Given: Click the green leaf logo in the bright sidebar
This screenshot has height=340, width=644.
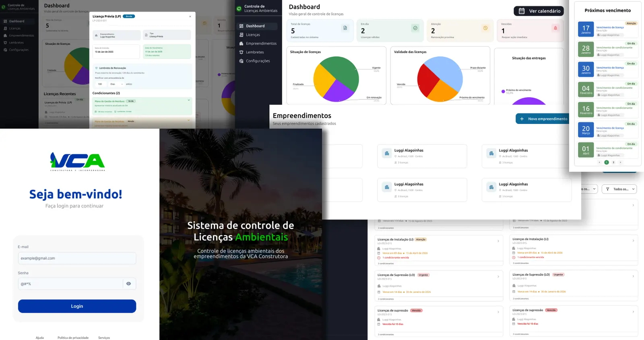Looking at the screenshot, I should (239, 8).
